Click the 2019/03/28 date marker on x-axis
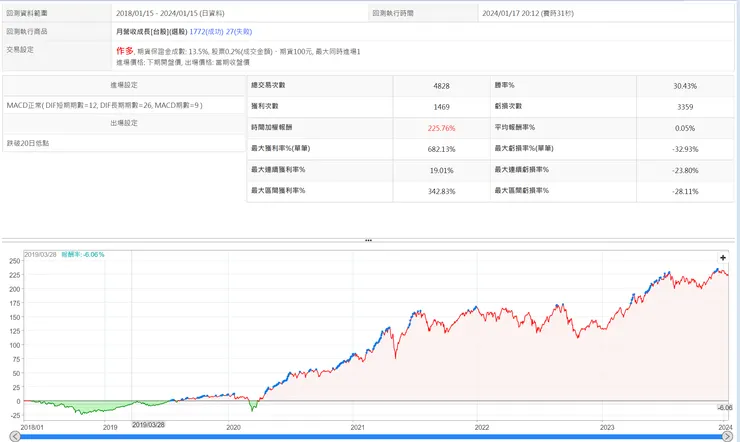 point(148,425)
